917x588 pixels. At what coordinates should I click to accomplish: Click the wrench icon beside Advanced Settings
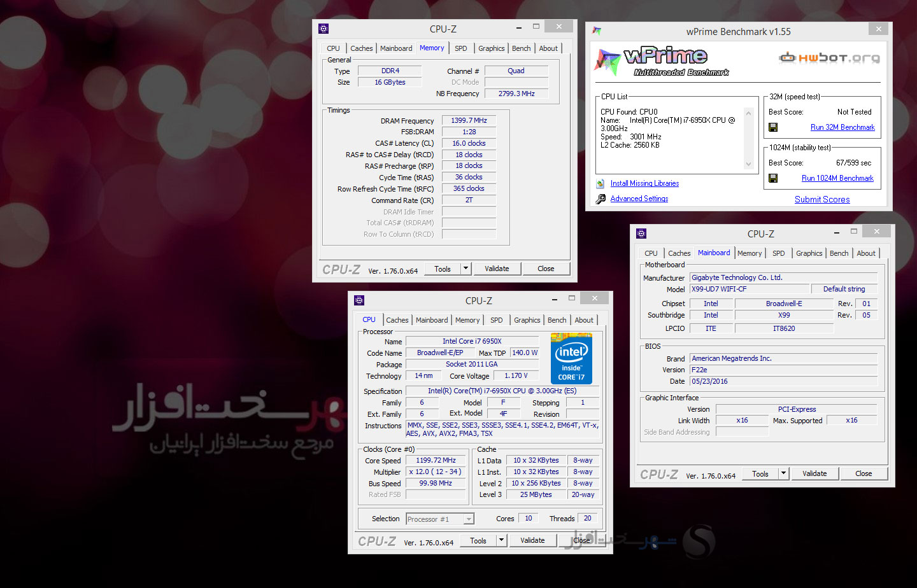(x=601, y=199)
